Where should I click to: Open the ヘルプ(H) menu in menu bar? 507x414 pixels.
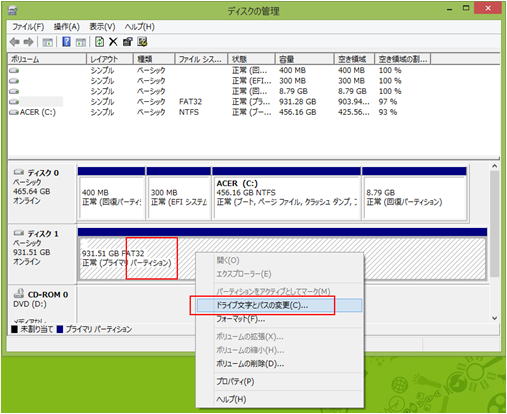139,27
